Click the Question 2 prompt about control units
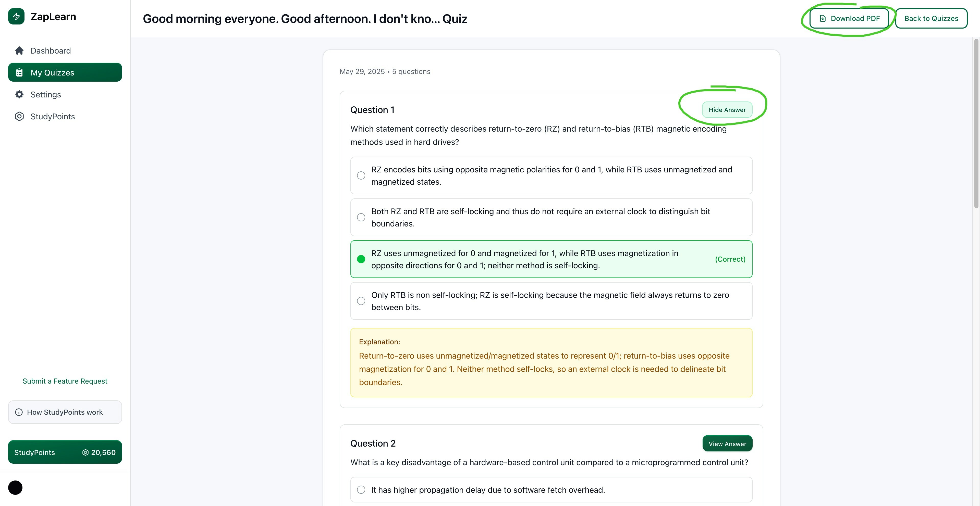Screen dimensions: 980x506 click(x=549, y=462)
